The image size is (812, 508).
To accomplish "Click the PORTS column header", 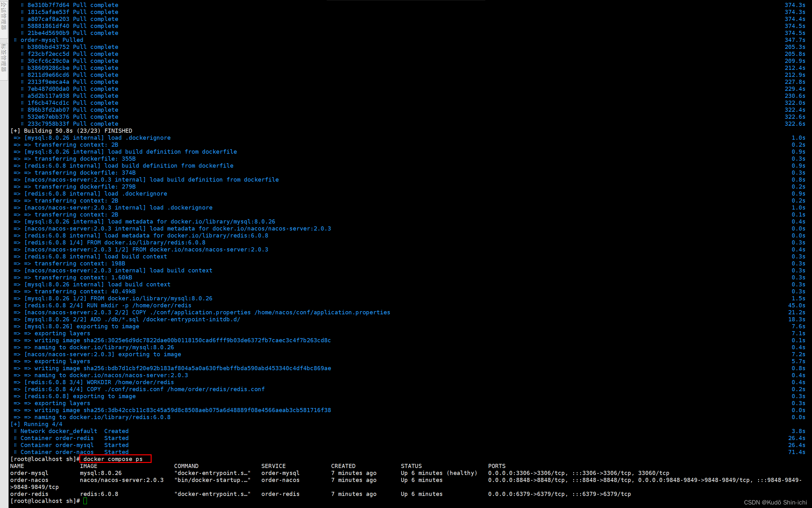I will 497,466.
